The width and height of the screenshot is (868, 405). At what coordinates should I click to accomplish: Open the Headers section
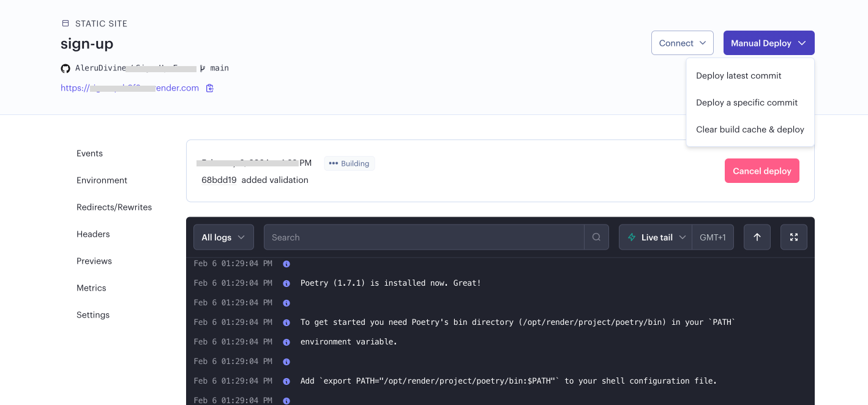click(93, 234)
